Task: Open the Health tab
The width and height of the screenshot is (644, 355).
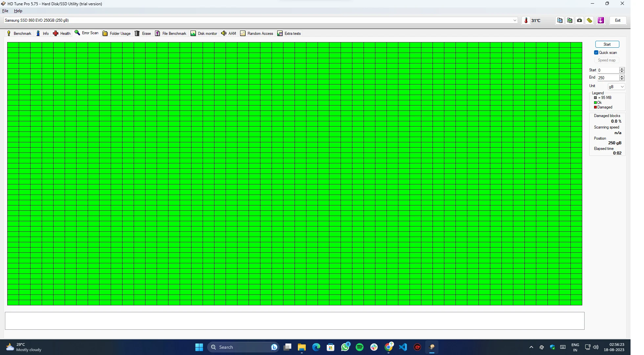Action: [61, 33]
